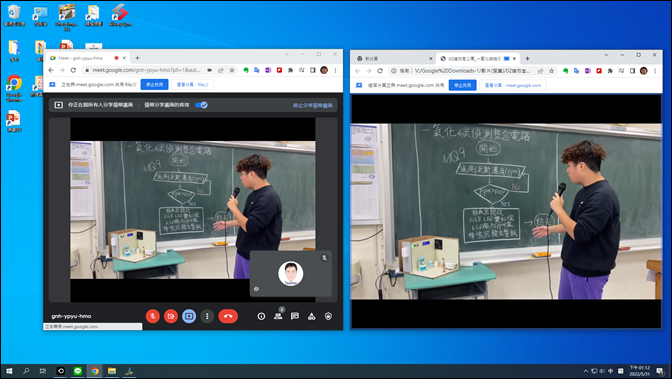Click the shared video in right window
672x379 pixels.
tap(506, 211)
